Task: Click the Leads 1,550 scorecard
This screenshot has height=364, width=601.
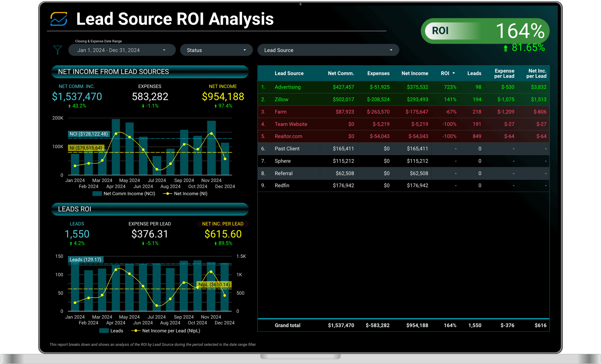Action: (77, 234)
